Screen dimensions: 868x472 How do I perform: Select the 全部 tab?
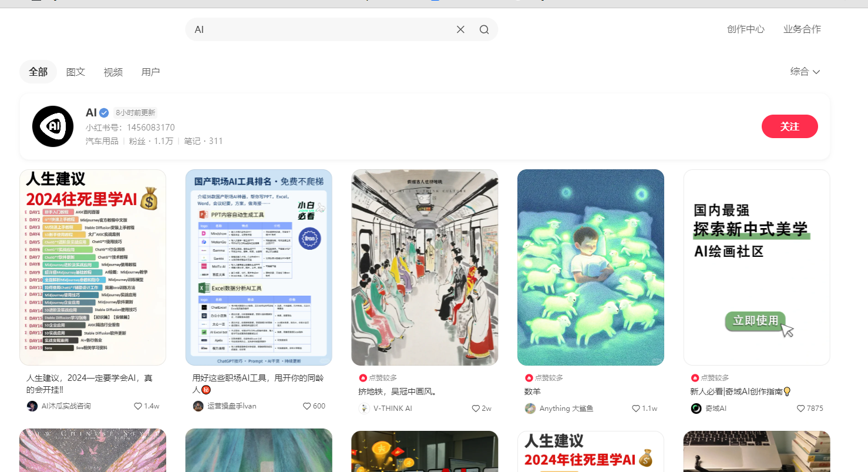38,72
